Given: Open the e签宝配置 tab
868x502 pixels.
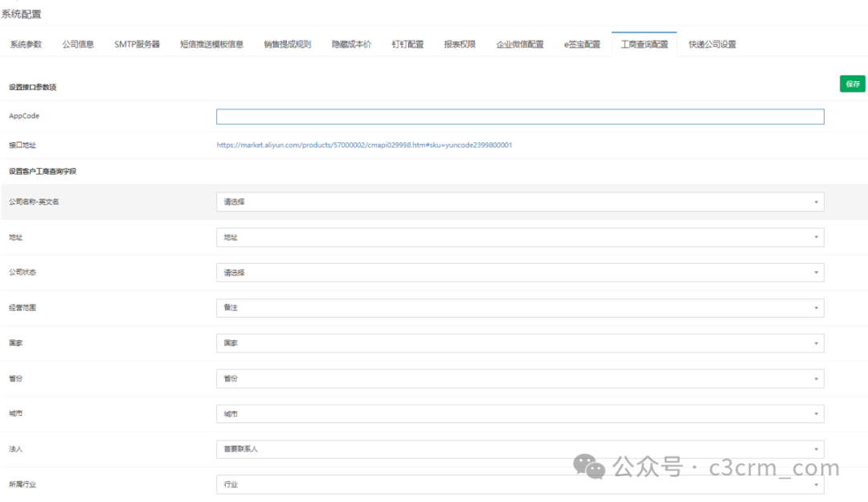Looking at the screenshot, I should [582, 44].
